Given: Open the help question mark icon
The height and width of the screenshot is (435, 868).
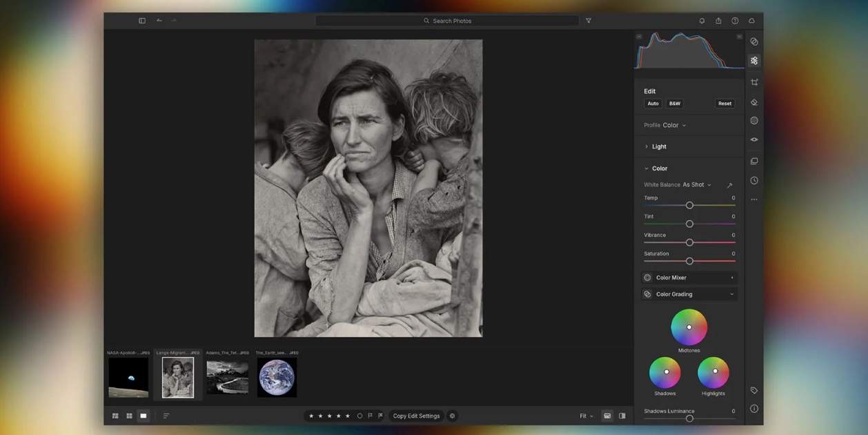Looking at the screenshot, I should click(735, 21).
